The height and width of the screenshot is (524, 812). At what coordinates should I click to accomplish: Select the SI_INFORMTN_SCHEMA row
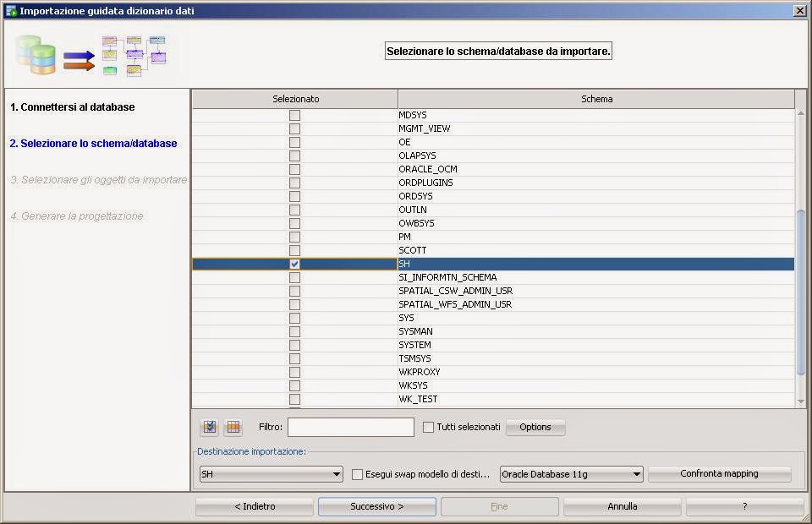click(x=493, y=277)
